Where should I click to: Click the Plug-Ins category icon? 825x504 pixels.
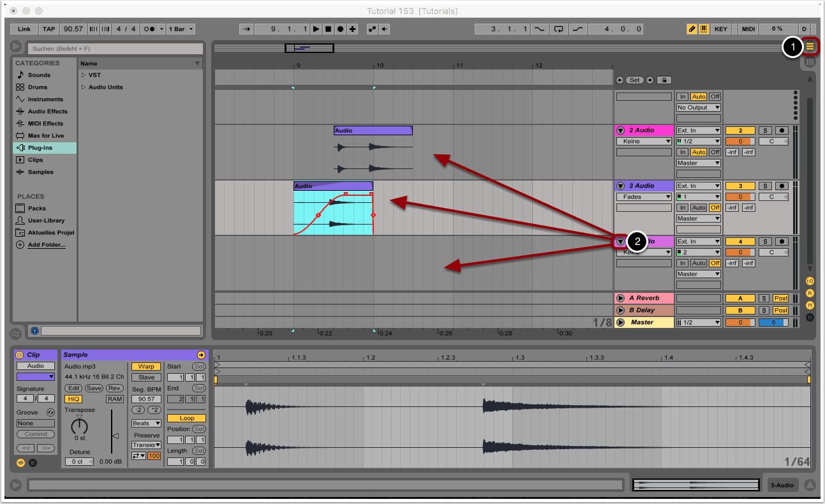pyautogui.click(x=20, y=147)
